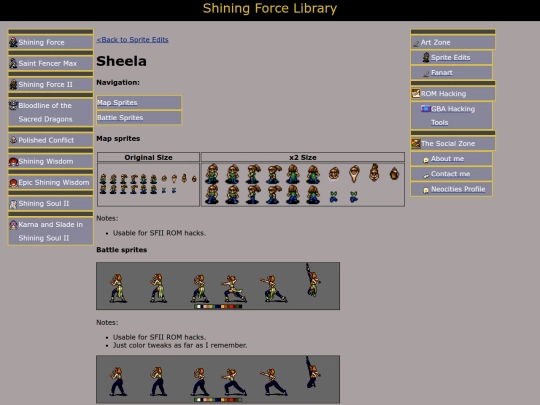This screenshot has width=540, height=405.
Task: Click the GBA Hacking Tools console icon
Action: click(x=426, y=109)
